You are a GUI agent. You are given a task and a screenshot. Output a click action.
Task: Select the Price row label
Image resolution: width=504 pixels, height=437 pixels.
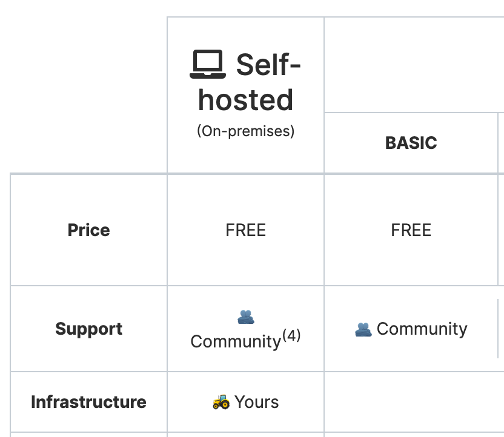(x=88, y=230)
